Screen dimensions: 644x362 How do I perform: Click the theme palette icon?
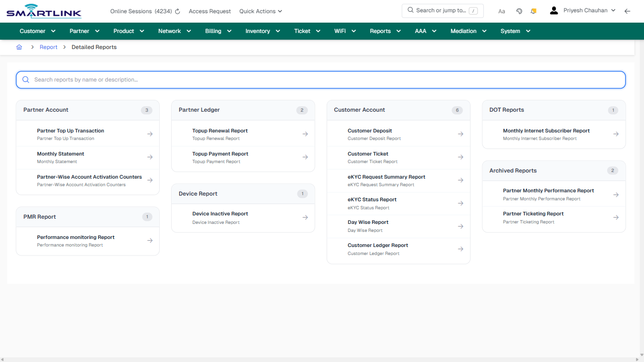coord(519,10)
